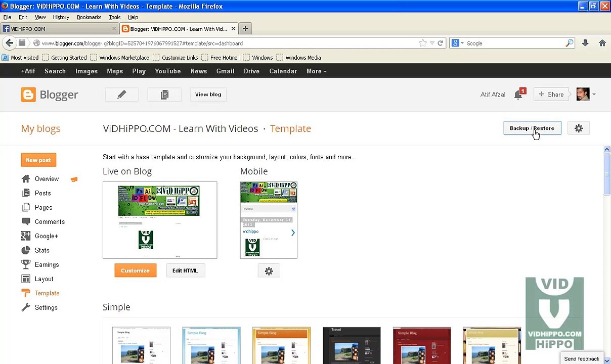611x364 pixels.
Task: Click the Overview sidebar icon
Action: [26, 179]
